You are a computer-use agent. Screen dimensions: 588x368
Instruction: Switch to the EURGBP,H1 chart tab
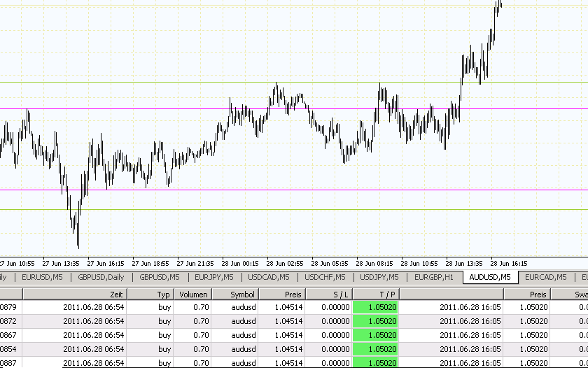[435, 277]
